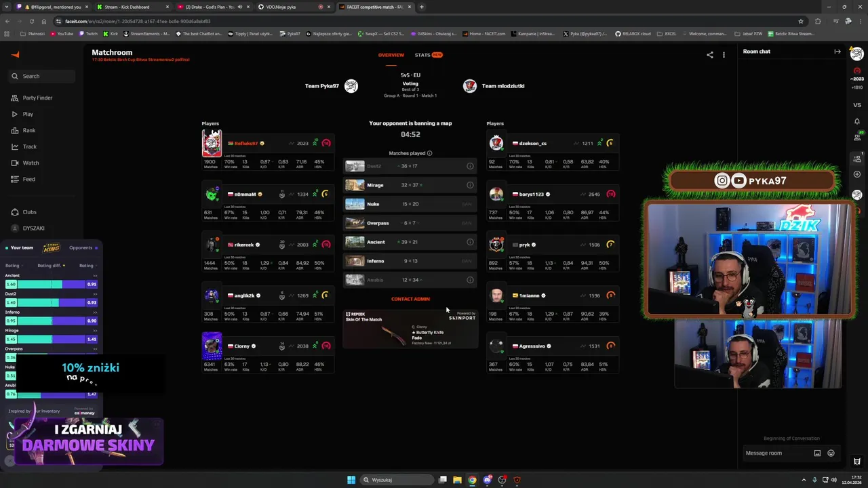Switch to Your team in rating widget
868x488 pixels.
[19, 247]
